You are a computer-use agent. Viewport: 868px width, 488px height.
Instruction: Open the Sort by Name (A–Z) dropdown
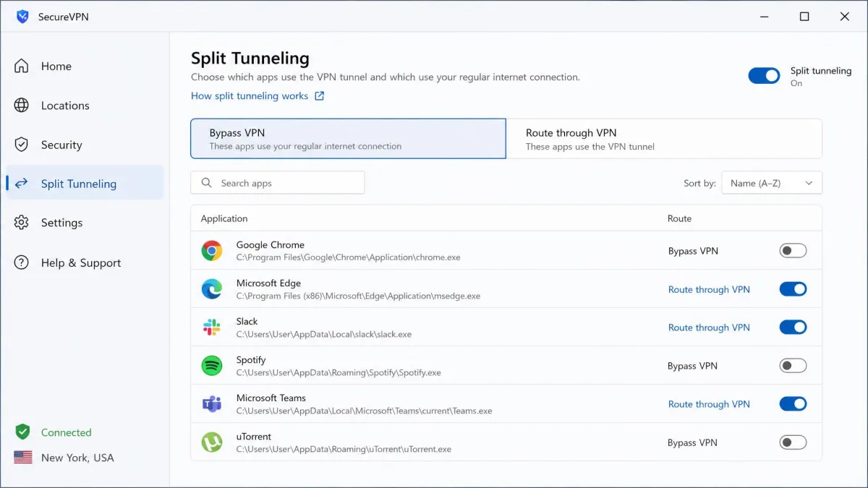(772, 183)
